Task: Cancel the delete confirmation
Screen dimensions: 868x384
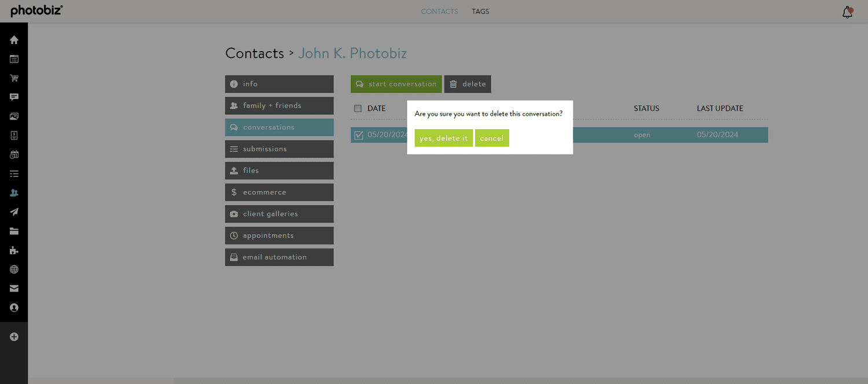Action: pos(492,138)
